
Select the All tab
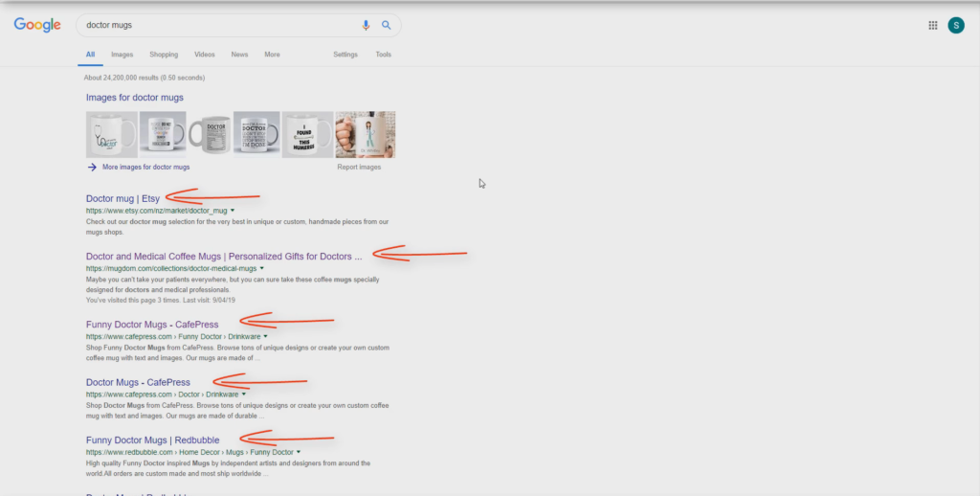90,55
